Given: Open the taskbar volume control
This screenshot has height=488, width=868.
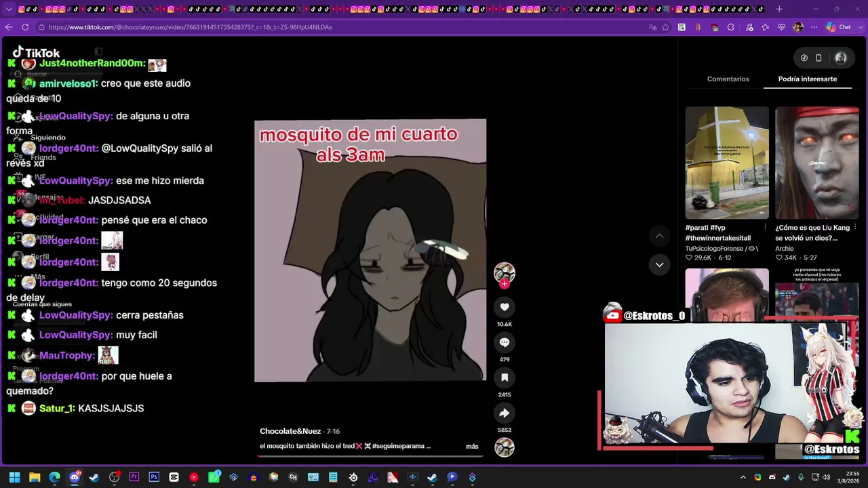Looking at the screenshot, I should click(826, 477).
